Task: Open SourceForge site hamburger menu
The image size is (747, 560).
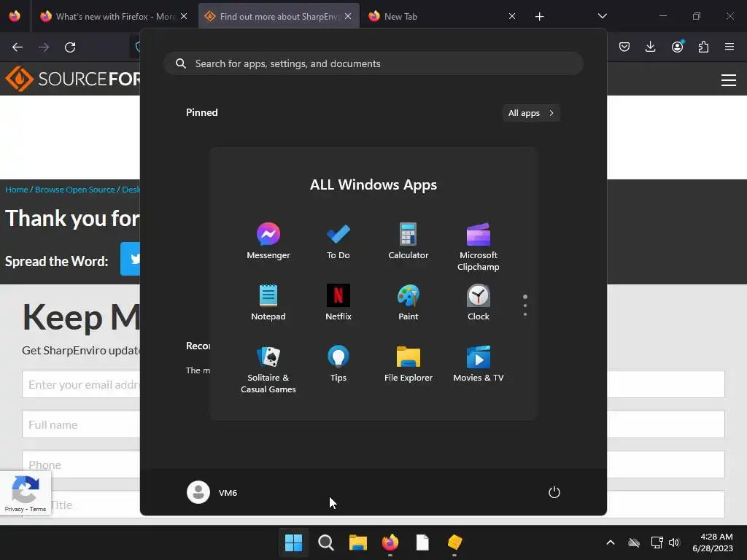Action: tap(729, 80)
